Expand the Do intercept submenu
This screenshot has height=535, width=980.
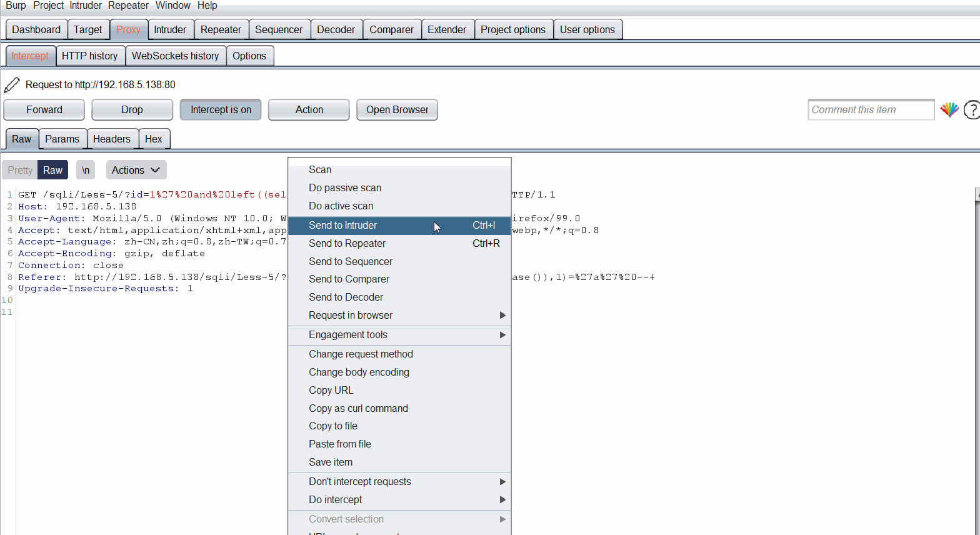(x=399, y=500)
